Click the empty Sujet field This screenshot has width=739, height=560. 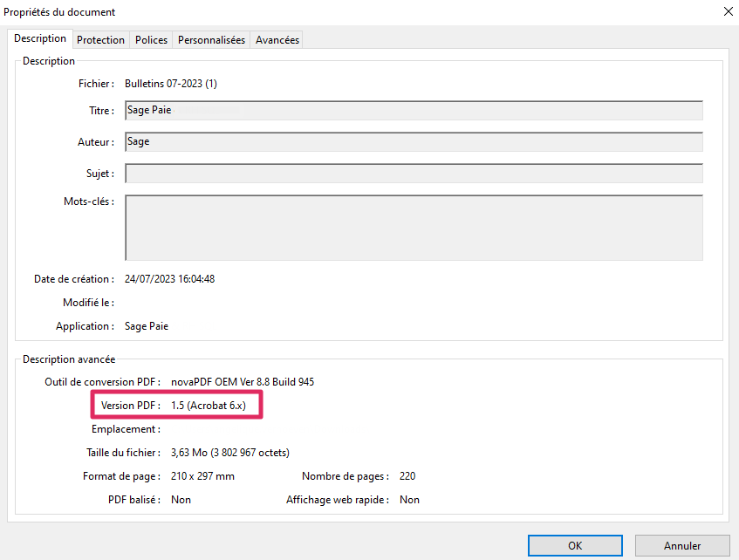point(414,174)
